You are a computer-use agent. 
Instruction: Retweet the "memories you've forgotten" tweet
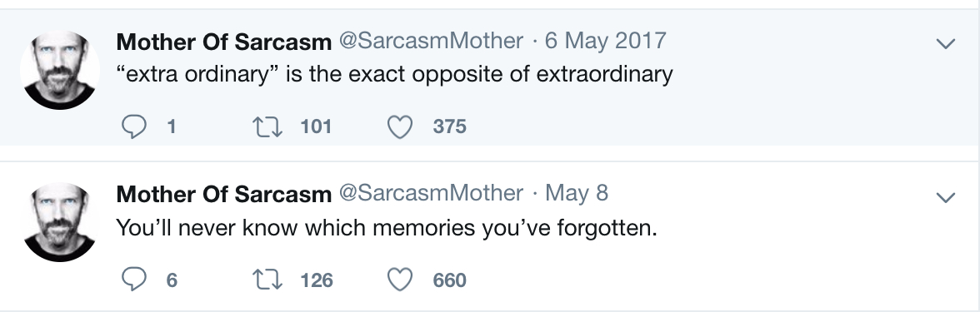coord(267,280)
